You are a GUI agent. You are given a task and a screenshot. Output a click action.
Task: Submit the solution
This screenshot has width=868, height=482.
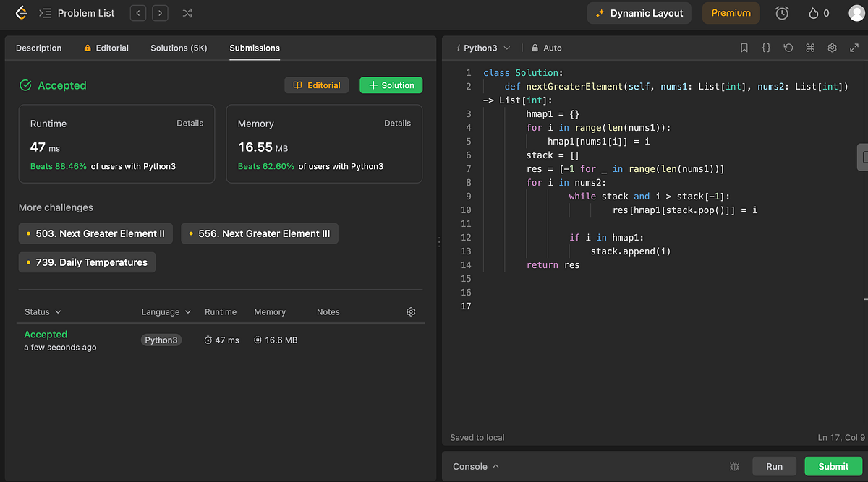[833, 466]
